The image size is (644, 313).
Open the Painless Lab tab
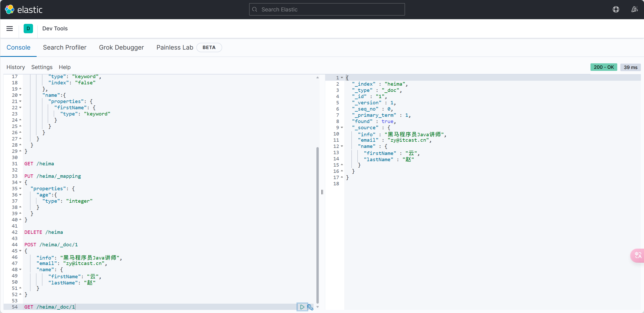pos(175,47)
